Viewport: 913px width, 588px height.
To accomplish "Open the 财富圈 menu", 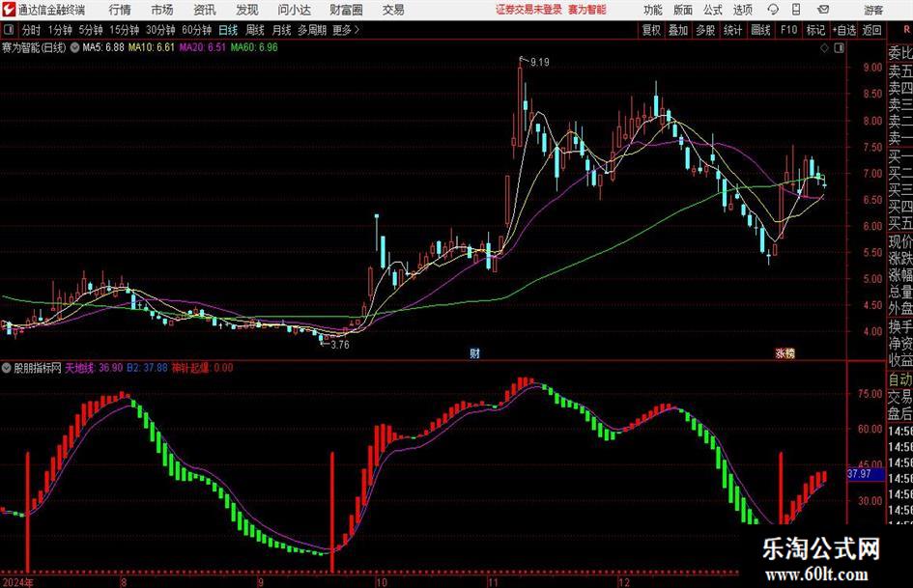I will [346, 10].
